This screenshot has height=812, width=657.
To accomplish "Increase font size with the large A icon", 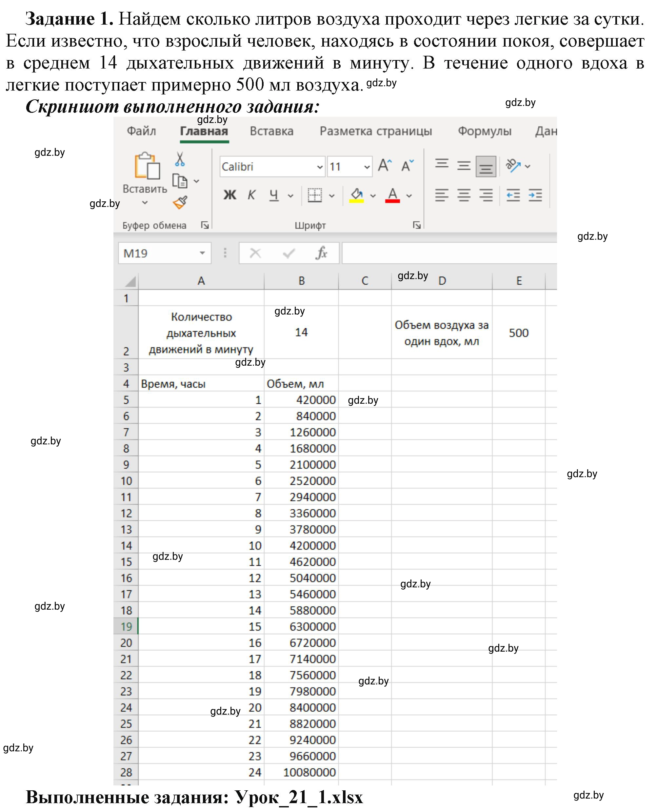I will point(385,166).
